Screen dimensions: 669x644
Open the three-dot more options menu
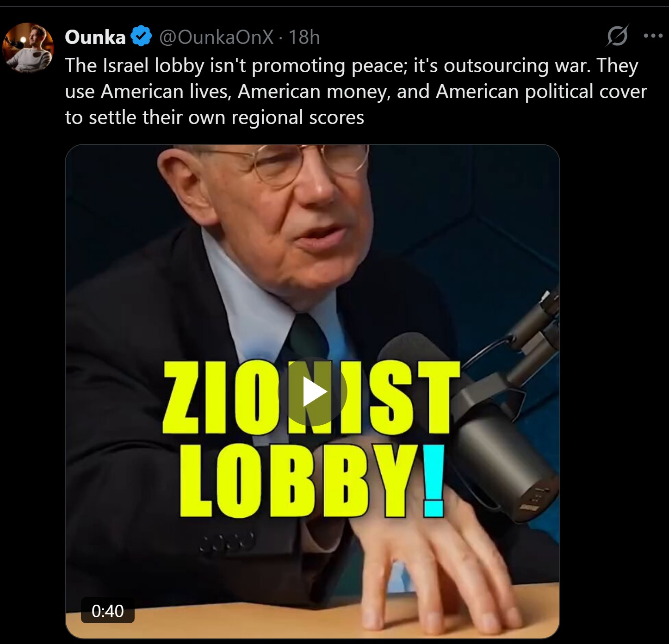(653, 36)
